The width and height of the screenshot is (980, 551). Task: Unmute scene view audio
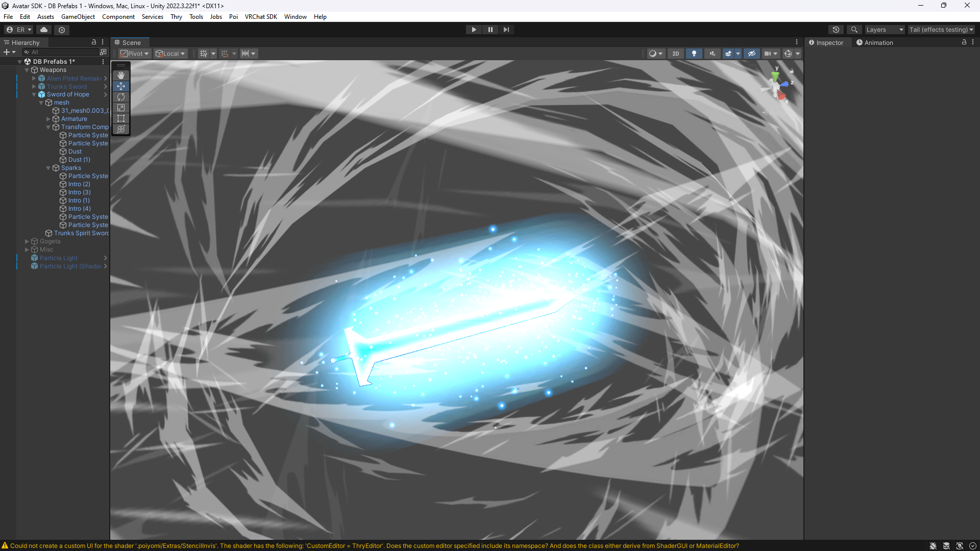click(x=712, y=53)
